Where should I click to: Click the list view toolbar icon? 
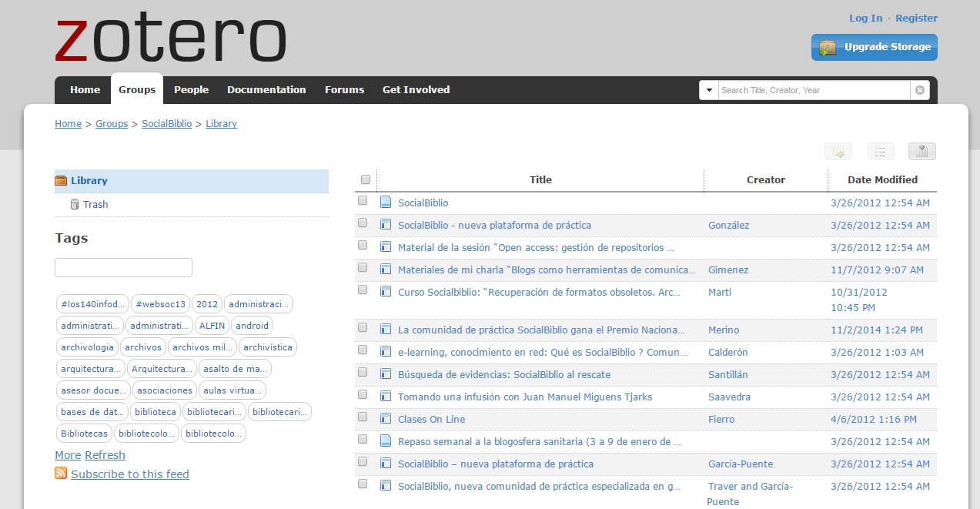point(881,152)
